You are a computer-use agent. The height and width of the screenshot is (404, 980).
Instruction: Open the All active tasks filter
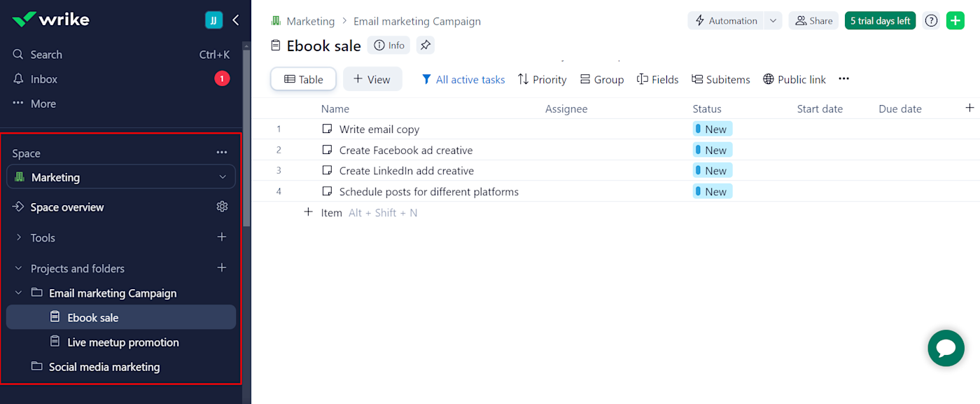click(x=463, y=79)
